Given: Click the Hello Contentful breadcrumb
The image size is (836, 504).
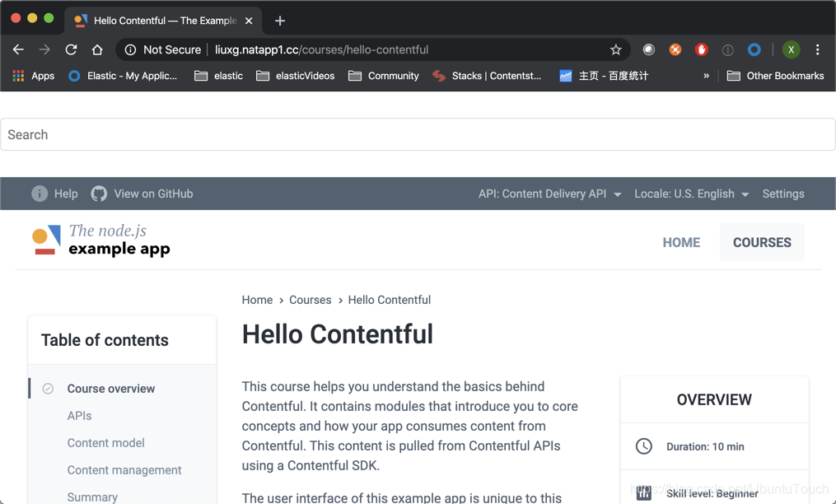Looking at the screenshot, I should 390,300.
